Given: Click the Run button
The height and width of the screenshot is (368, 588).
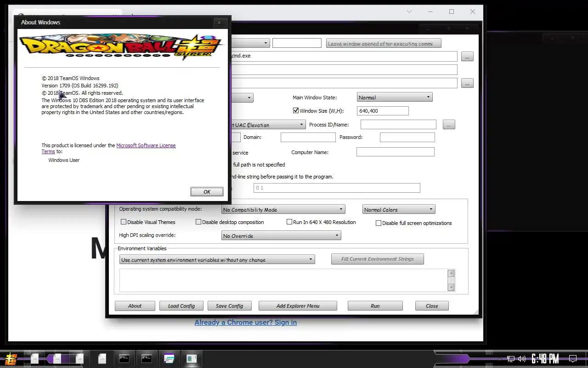Looking at the screenshot, I should (x=375, y=306).
